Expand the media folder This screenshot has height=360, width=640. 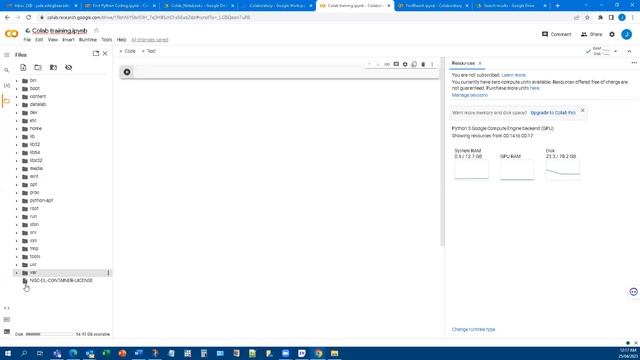click(x=17, y=169)
